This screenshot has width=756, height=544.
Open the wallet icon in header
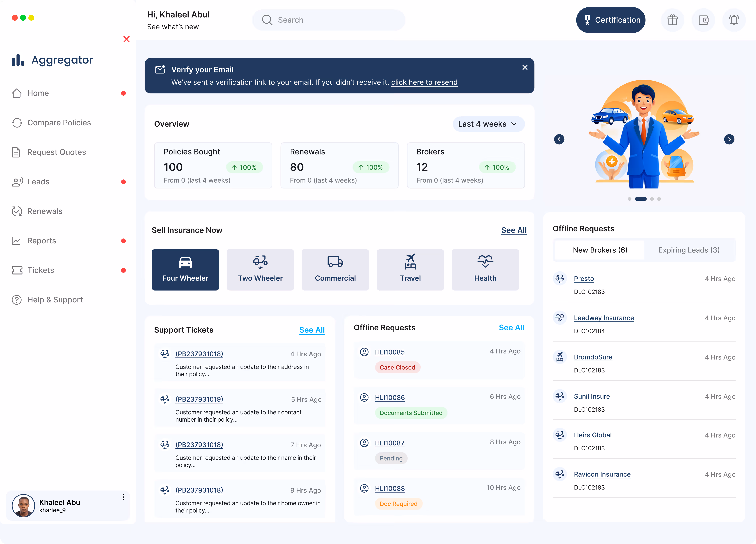point(703,20)
